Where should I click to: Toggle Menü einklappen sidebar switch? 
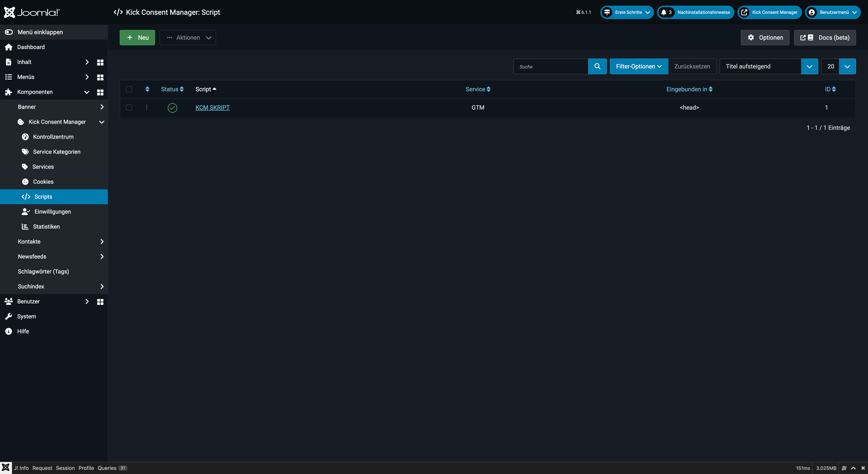pos(9,32)
